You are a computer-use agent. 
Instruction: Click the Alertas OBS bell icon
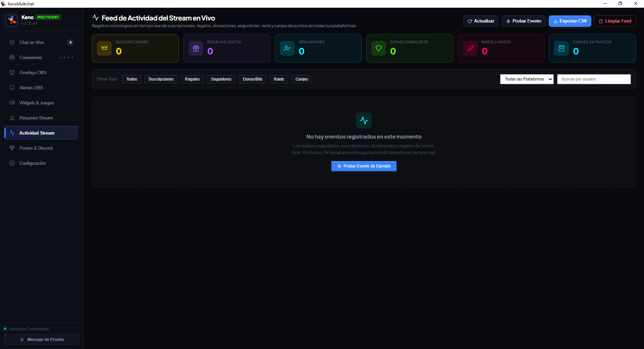[x=12, y=88]
